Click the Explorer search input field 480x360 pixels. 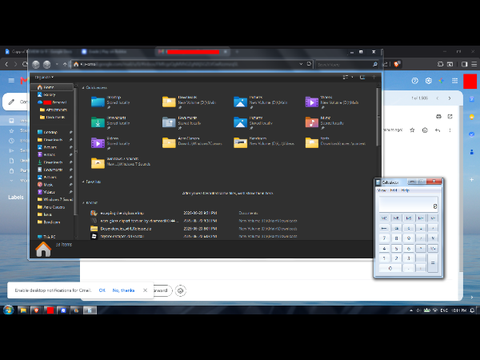click(x=343, y=64)
